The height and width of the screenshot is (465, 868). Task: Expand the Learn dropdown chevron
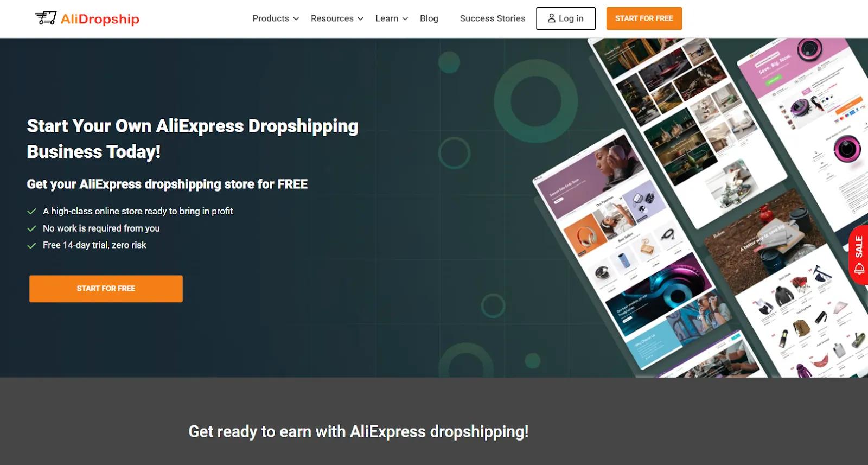click(x=405, y=19)
